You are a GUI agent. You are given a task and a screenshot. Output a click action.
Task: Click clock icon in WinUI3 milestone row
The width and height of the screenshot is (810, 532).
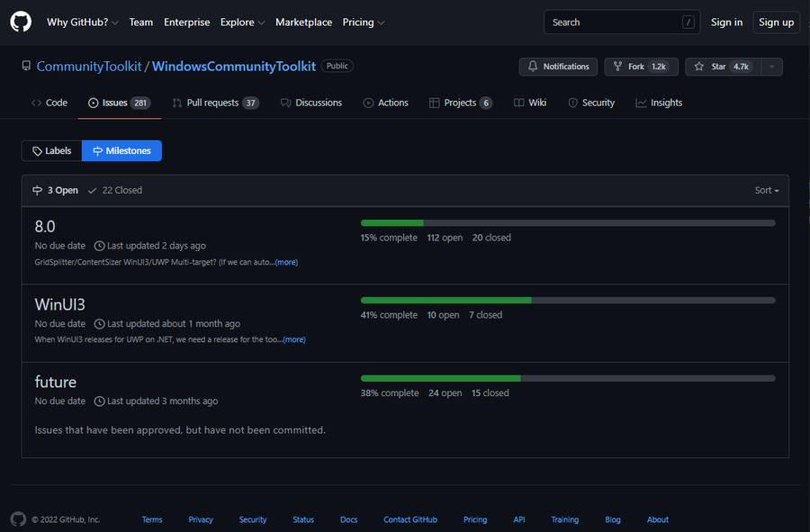point(99,324)
